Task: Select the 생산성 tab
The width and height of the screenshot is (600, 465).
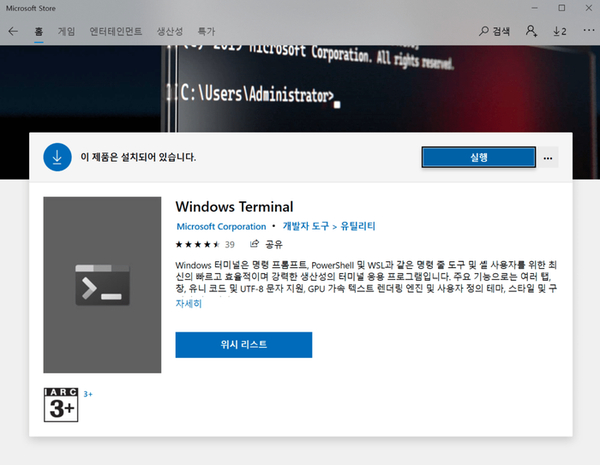Action: pyautogui.click(x=170, y=31)
